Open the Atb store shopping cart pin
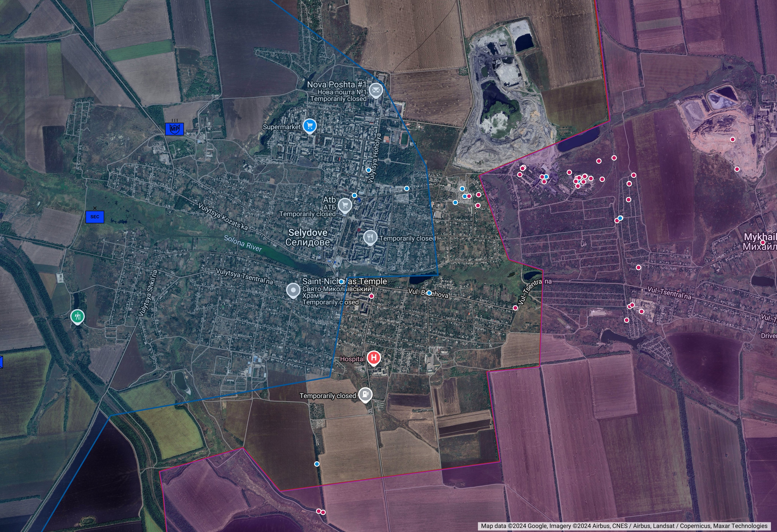The width and height of the screenshot is (777, 532). 345,205
